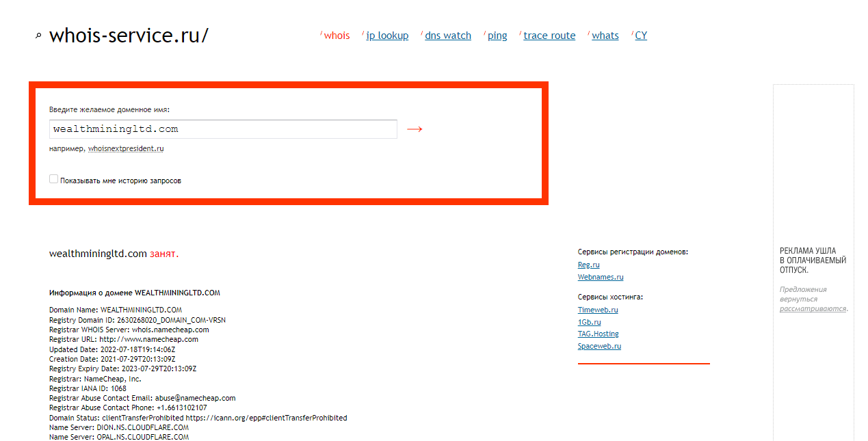Open the ip lookup tool

(387, 36)
